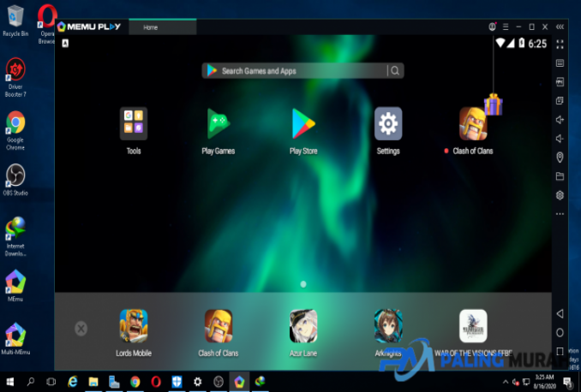Open the Play Store app
The height and width of the screenshot is (392, 581).
[x=303, y=124]
